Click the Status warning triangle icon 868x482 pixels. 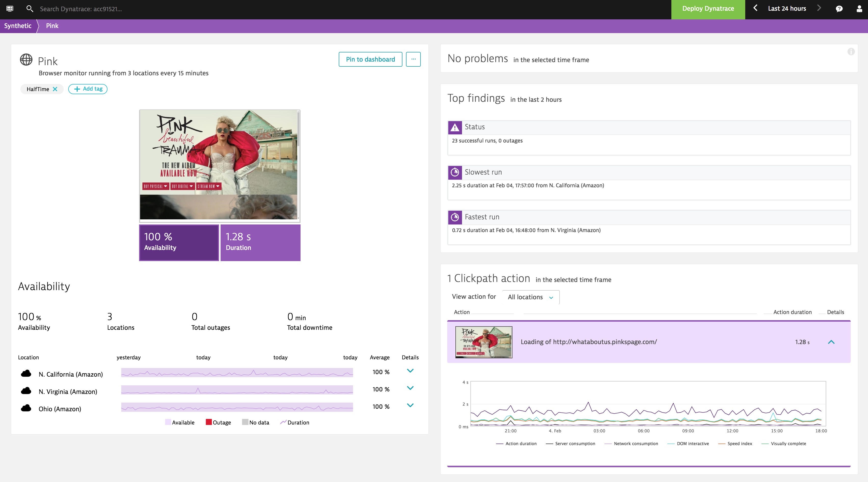(455, 127)
